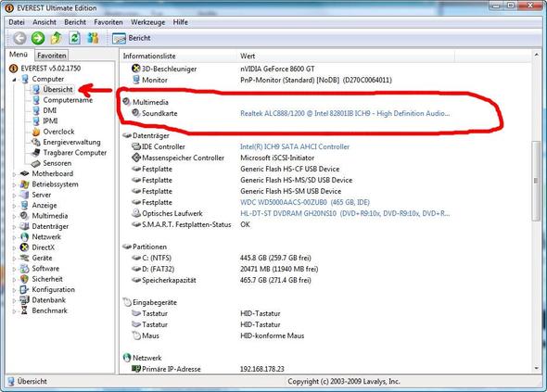Viewport: 547px width, 392px height.
Task: Expand the Betriebssystem tree node
Action: (14, 184)
